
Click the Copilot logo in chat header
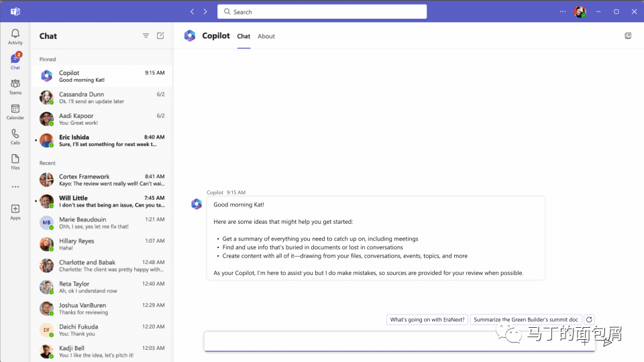pos(190,36)
